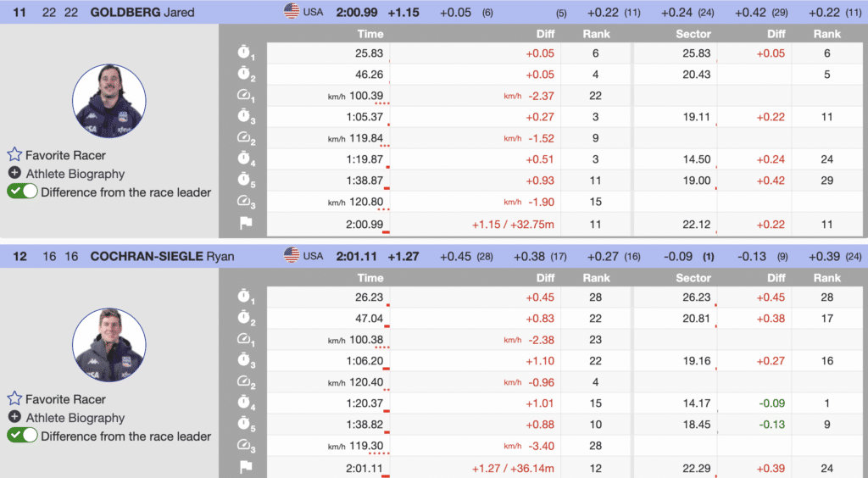Click Cochran-Siegle's speedometer 3 speed icon

click(x=245, y=445)
